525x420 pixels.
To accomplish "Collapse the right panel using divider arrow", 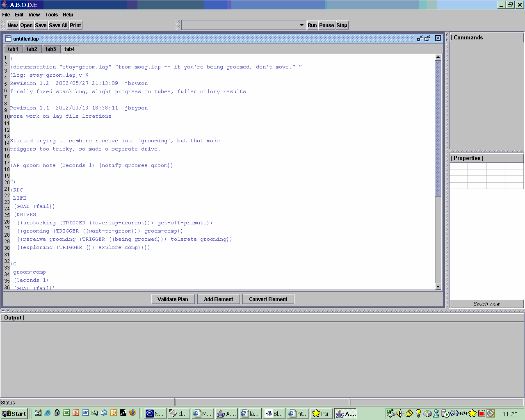I will tap(447, 39).
